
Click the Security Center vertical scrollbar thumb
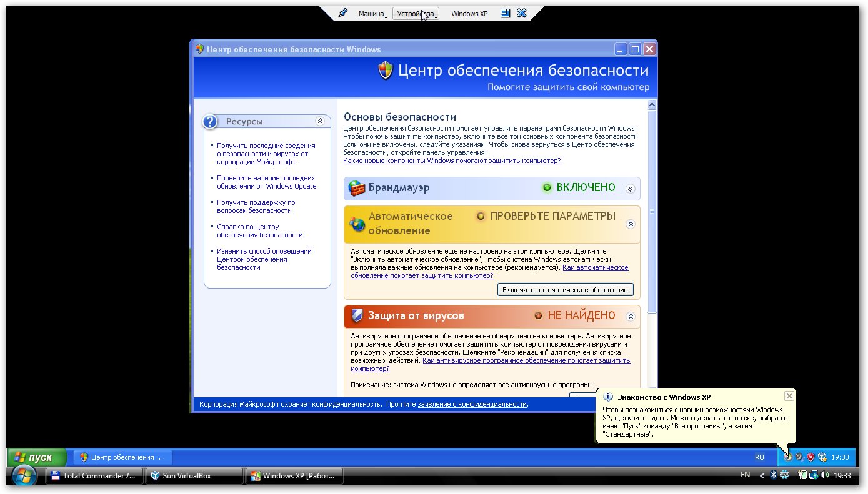pos(652,211)
